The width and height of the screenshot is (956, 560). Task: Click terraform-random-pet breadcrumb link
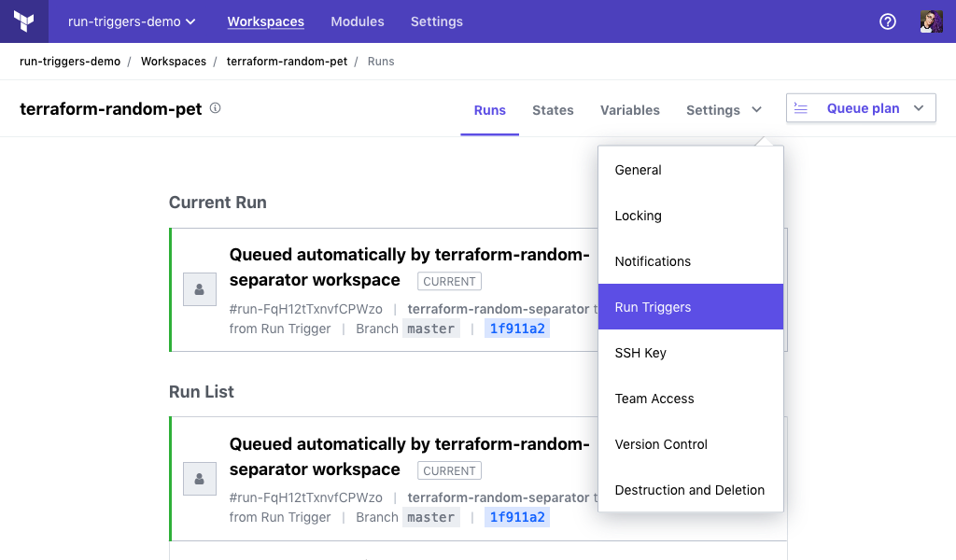(x=287, y=62)
